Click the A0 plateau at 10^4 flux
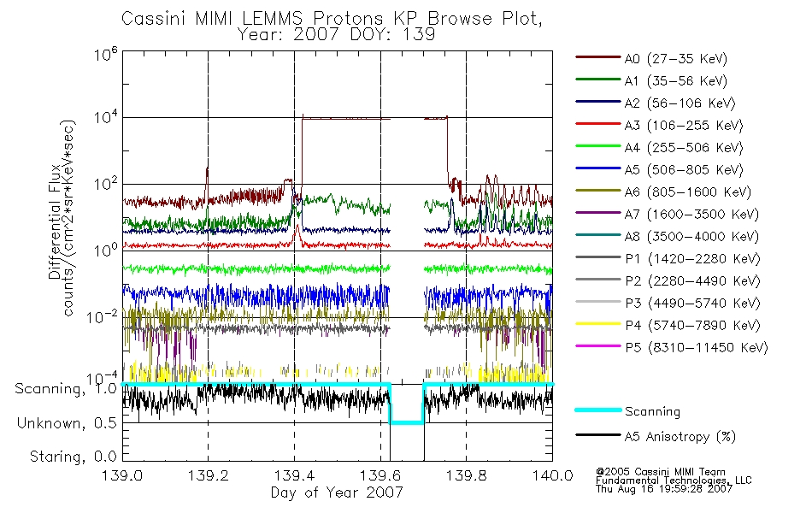 (x=346, y=119)
